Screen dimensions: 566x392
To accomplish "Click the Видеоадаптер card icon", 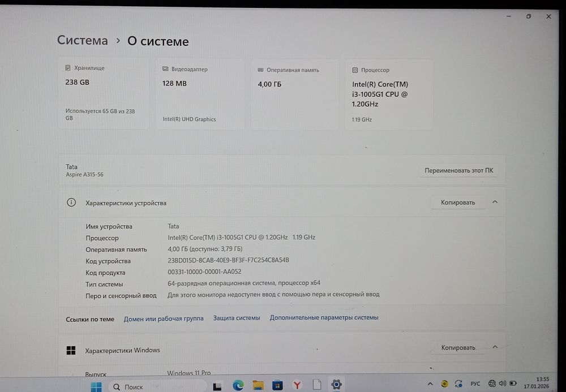I will click(165, 68).
